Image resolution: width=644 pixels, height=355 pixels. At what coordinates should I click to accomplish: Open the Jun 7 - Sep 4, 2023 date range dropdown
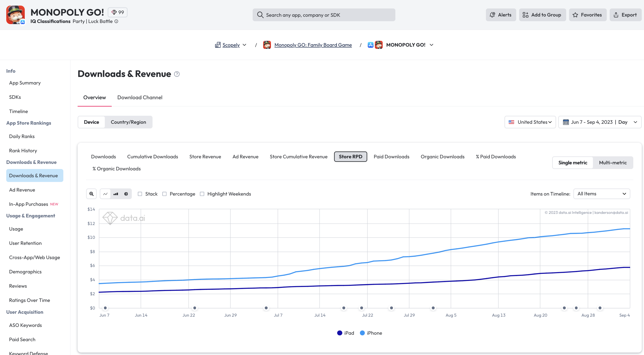tap(600, 122)
